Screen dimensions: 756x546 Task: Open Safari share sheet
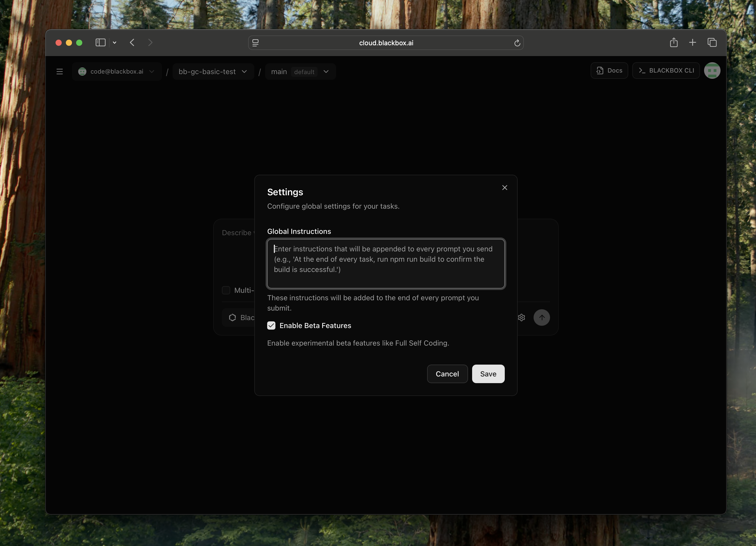[x=673, y=43]
